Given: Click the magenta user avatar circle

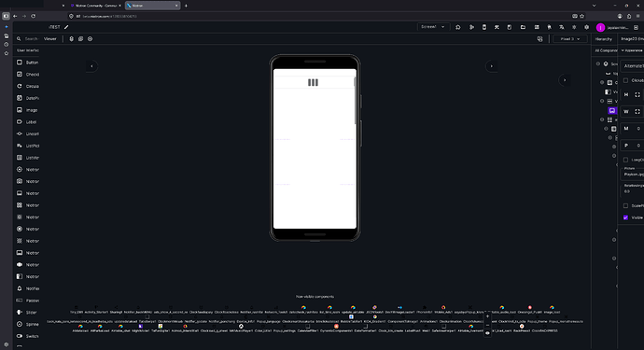Looking at the screenshot, I should pyautogui.click(x=600, y=27).
